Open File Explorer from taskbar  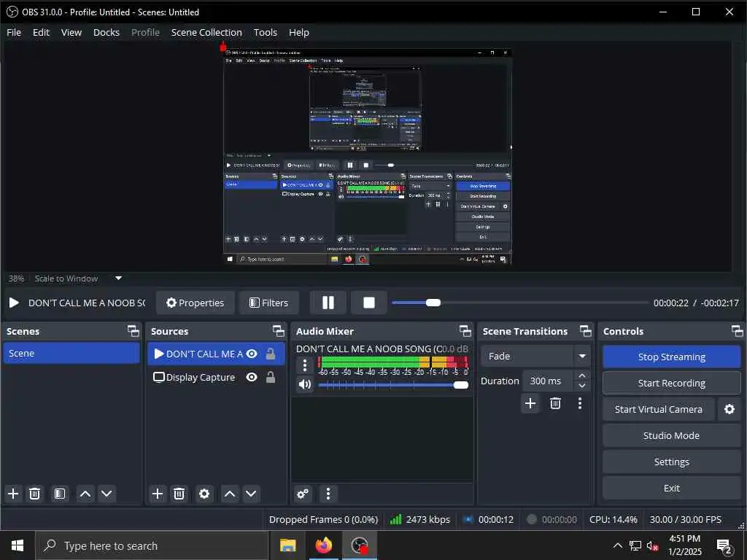287,545
